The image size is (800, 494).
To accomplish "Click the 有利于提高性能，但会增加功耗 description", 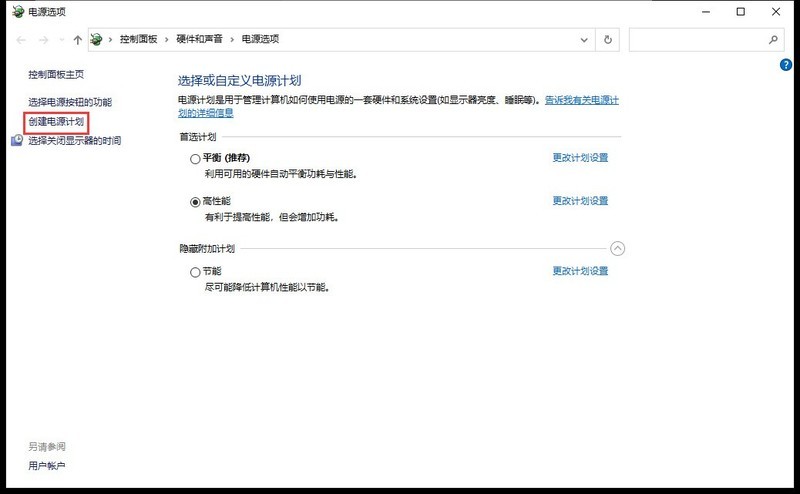I will 272,217.
